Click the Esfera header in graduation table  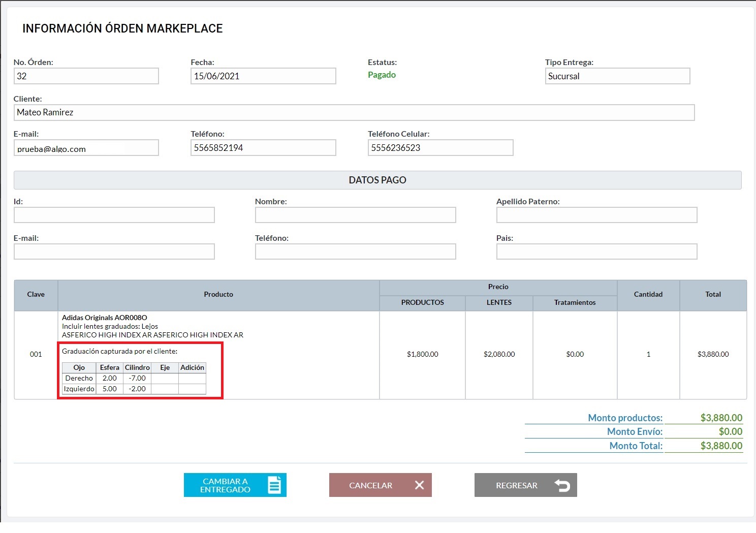(x=110, y=368)
